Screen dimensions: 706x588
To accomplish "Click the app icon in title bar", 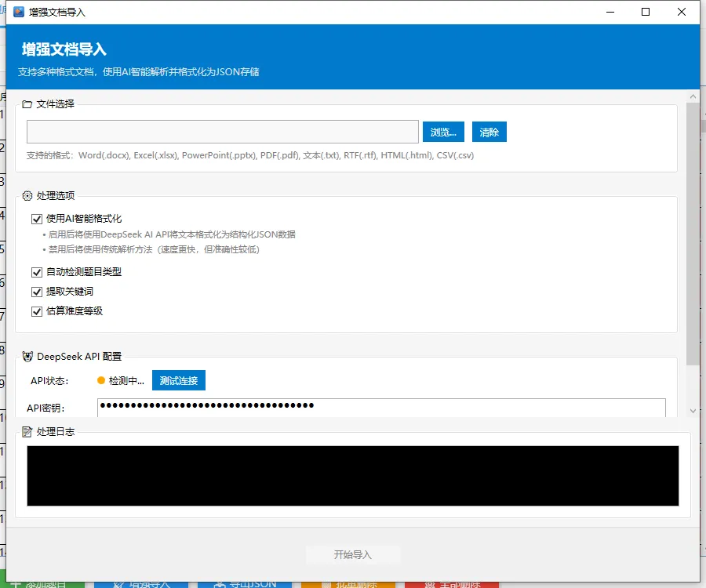I will [x=19, y=12].
